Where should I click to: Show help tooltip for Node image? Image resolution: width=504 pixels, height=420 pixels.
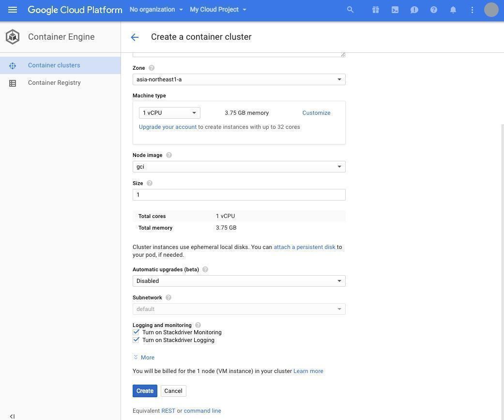pos(169,155)
